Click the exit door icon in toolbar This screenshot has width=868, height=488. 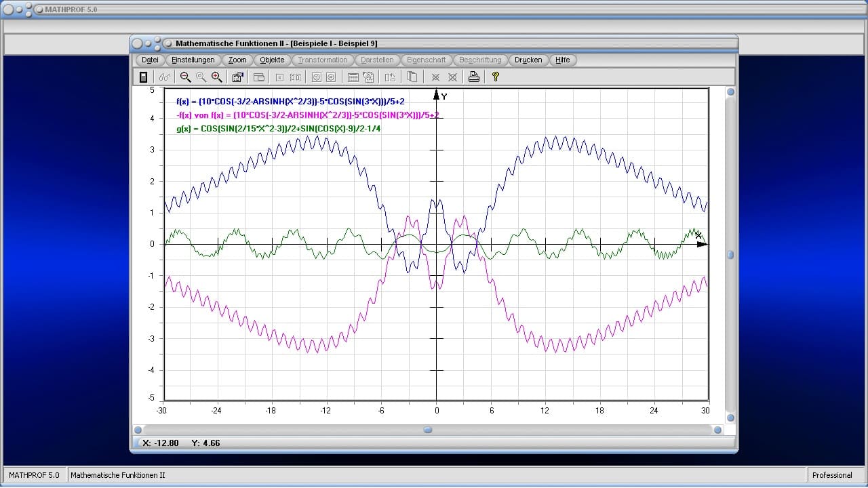143,77
